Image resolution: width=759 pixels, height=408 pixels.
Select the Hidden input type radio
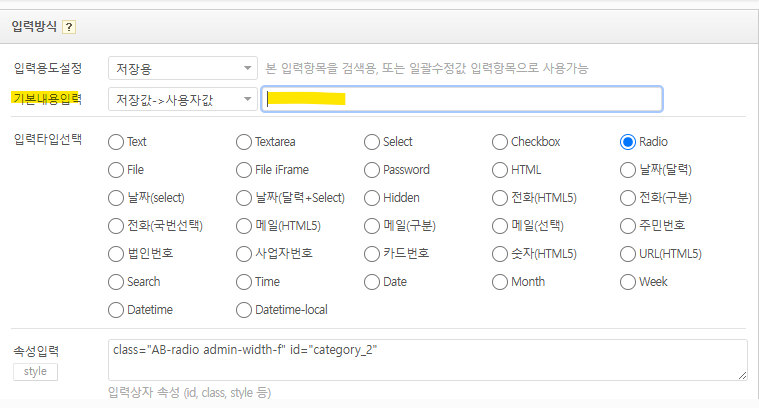click(x=372, y=198)
